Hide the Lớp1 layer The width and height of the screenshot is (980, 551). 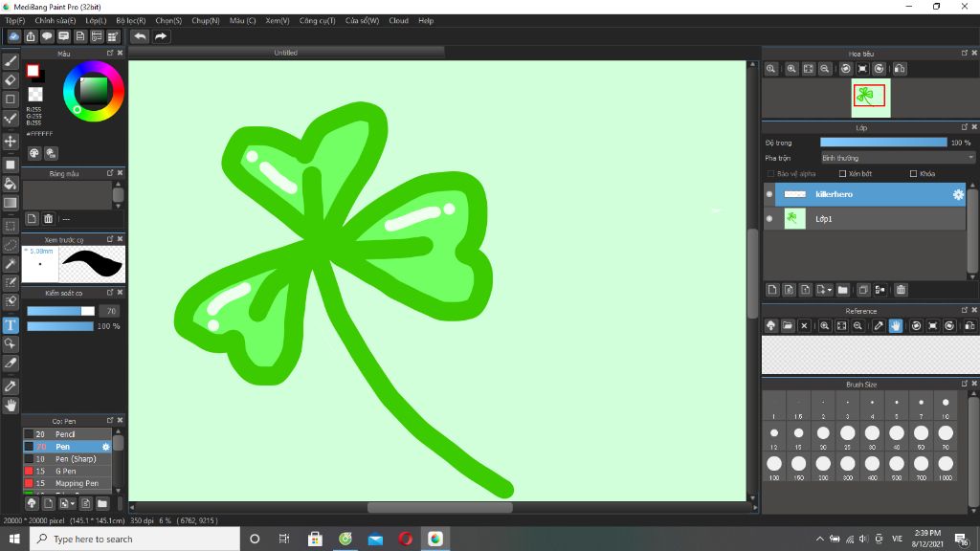click(x=769, y=219)
